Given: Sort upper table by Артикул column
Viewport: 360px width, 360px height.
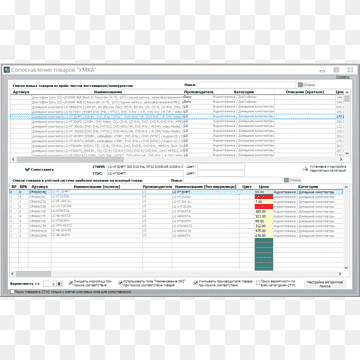Looking at the screenshot, I should pyautogui.click(x=21, y=92).
